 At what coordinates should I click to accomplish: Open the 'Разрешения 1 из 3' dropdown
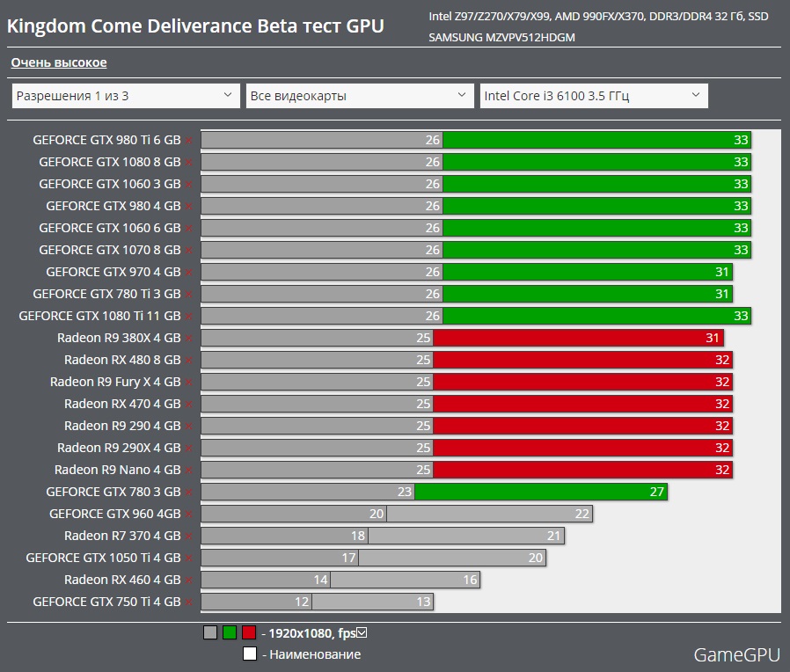(126, 96)
